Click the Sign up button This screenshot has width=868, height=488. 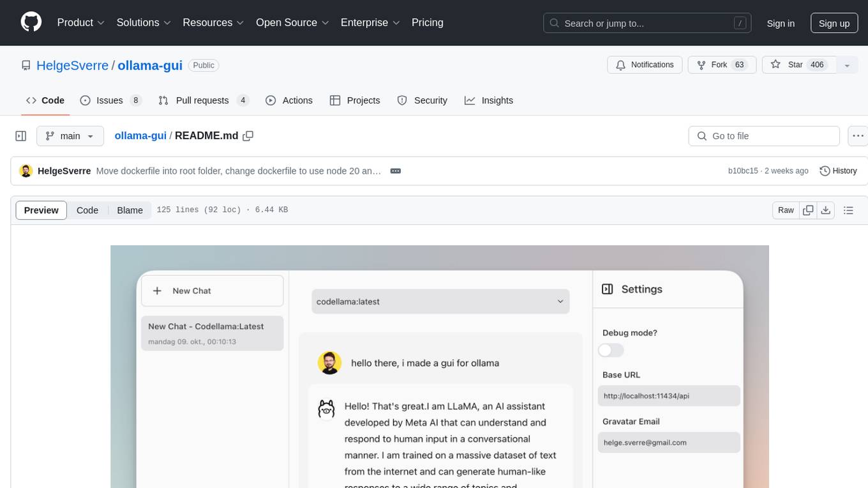click(x=834, y=23)
